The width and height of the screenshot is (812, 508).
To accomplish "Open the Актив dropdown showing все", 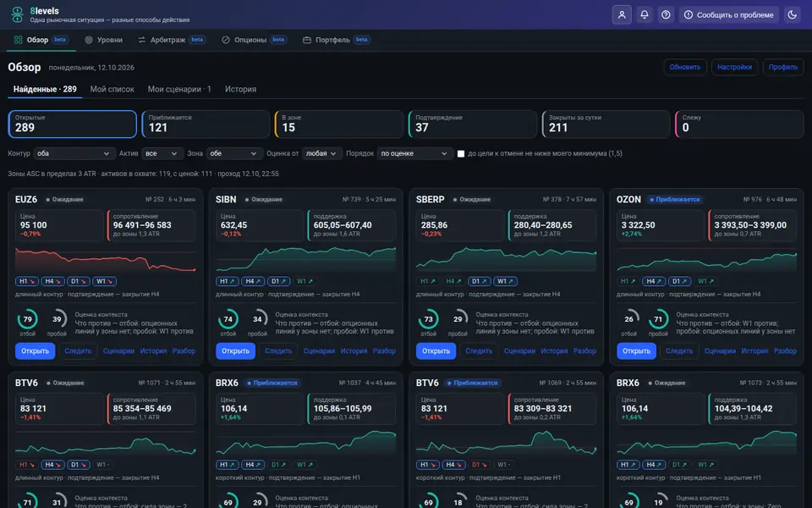I will (x=162, y=153).
